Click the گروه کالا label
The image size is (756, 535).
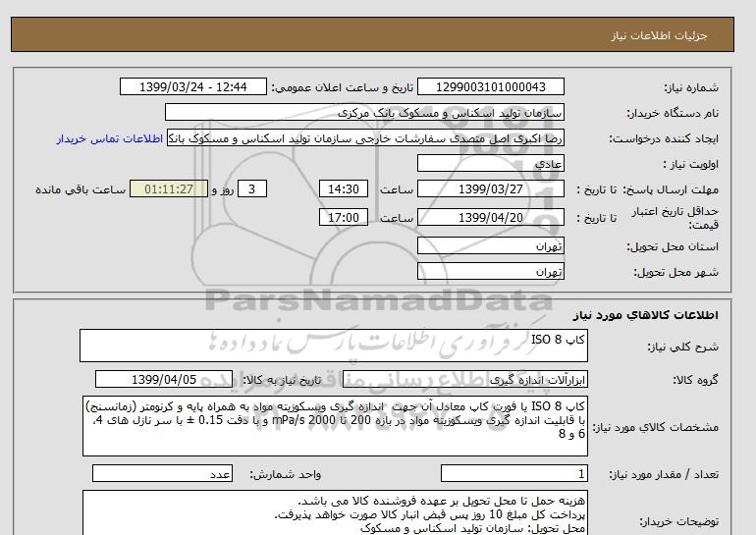pyautogui.click(x=696, y=380)
